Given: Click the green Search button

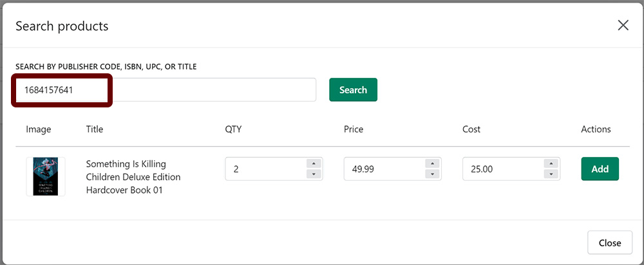Looking at the screenshot, I should tap(353, 90).
